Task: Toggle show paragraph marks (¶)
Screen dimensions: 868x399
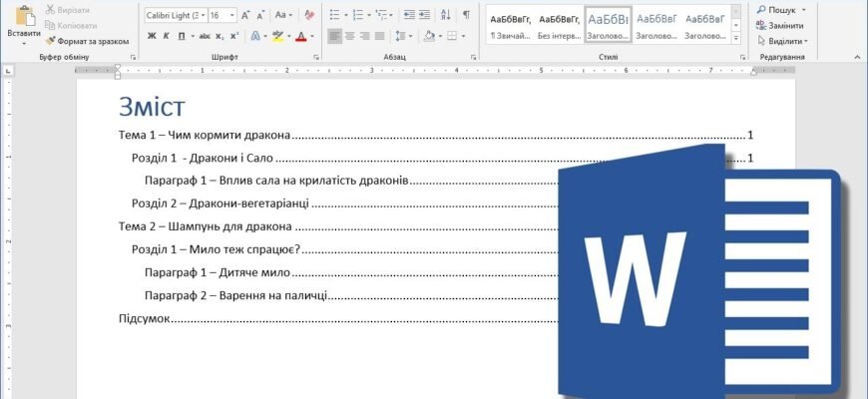Action: pyautogui.click(x=466, y=15)
